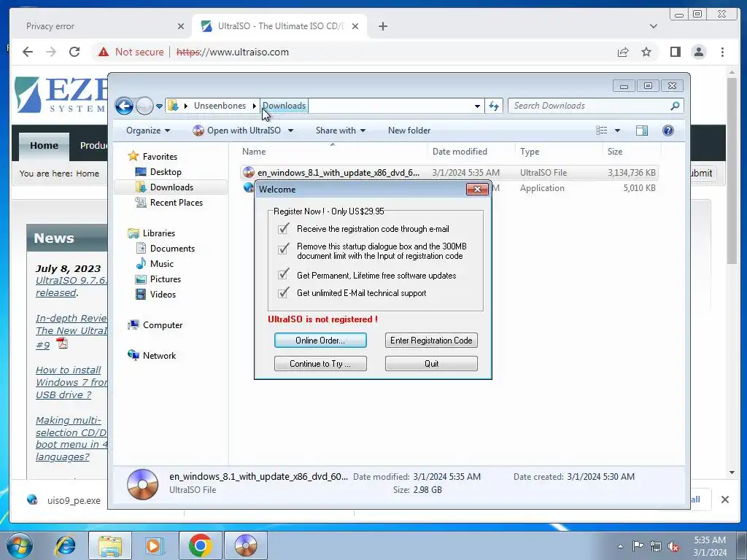Viewport: 747px width, 560px height.
Task: Click Online Order button
Action: pyautogui.click(x=320, y=341)
